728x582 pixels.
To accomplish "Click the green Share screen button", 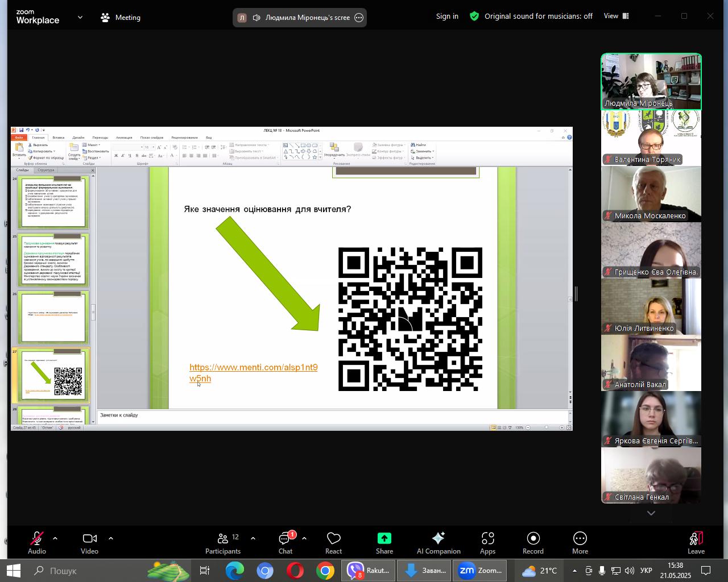I will pyautogui.click(x=384, y=543).
